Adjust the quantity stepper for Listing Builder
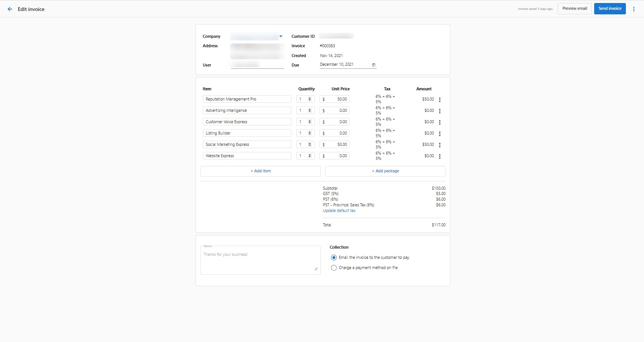This screenshot has height=342, width=644. (310, 133)
